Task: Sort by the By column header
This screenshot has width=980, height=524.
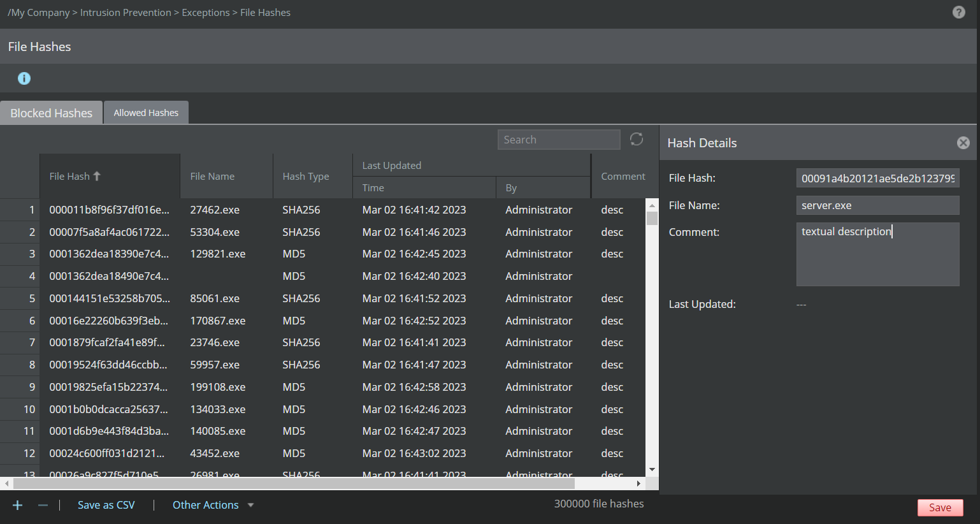Action: pos(543,187)
